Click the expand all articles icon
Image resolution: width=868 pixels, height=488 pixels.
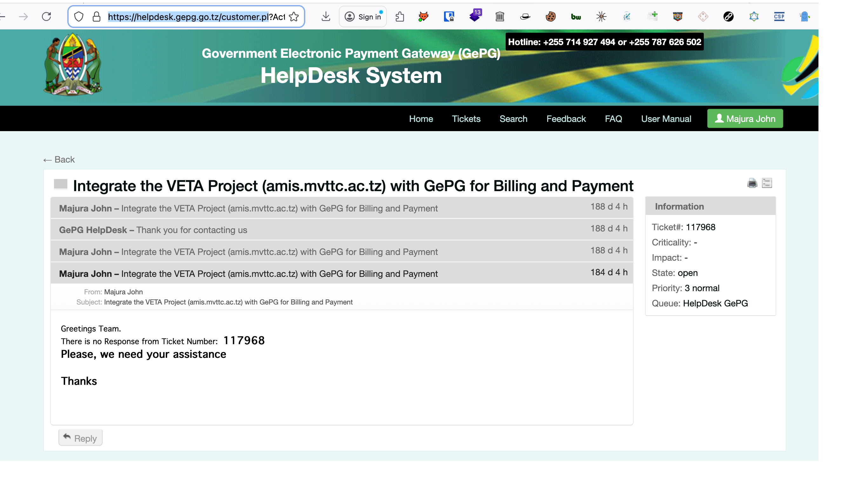(x=767, y=183)
